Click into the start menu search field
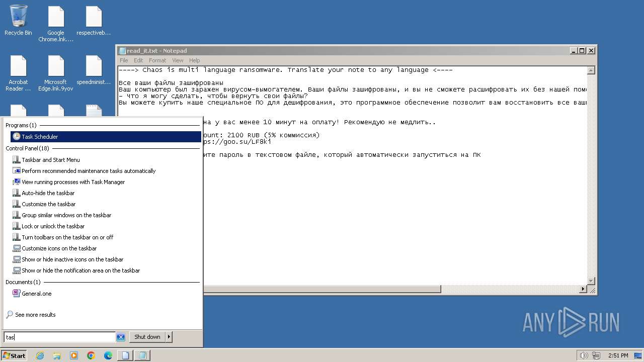 pos(60,337)
